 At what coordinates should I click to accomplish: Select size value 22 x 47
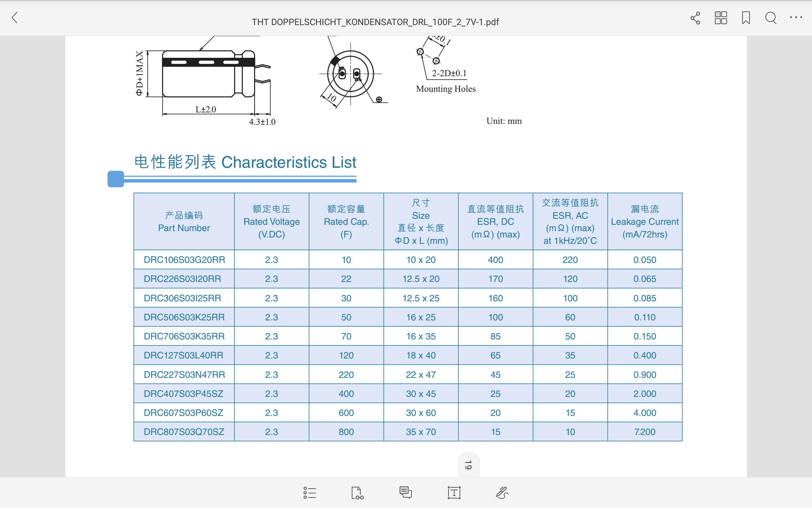tap(421, 375)
